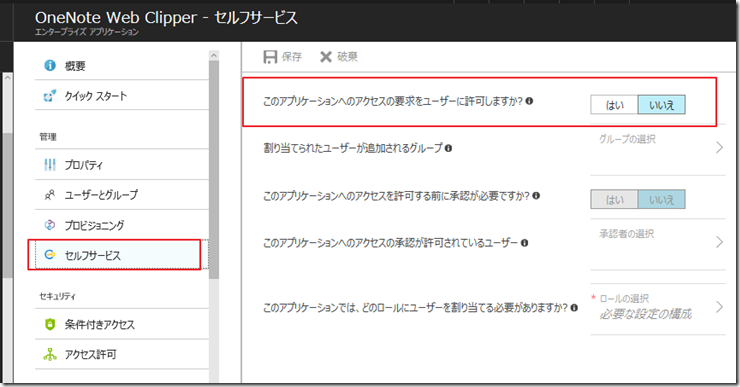Image resolution: width=740 pixels, height=387 pixels.
Task: Click the グループの選択 field
Action: pos(658,149)
